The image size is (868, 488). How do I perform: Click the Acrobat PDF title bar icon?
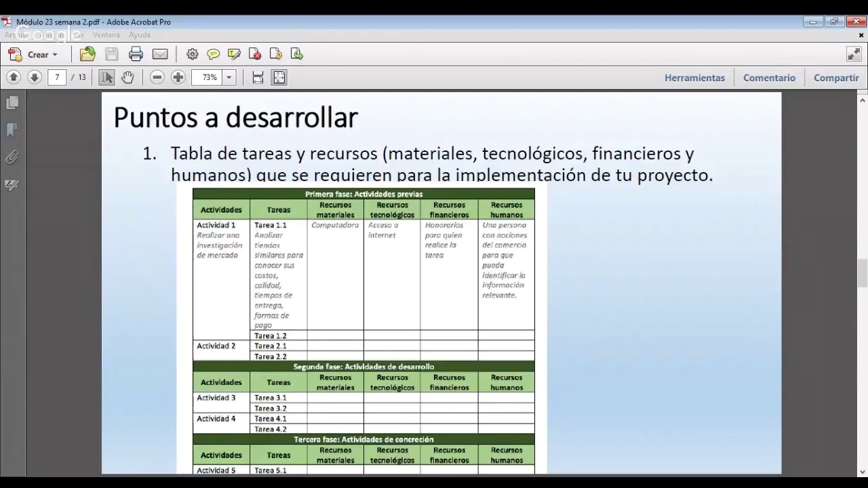[7, 22]
